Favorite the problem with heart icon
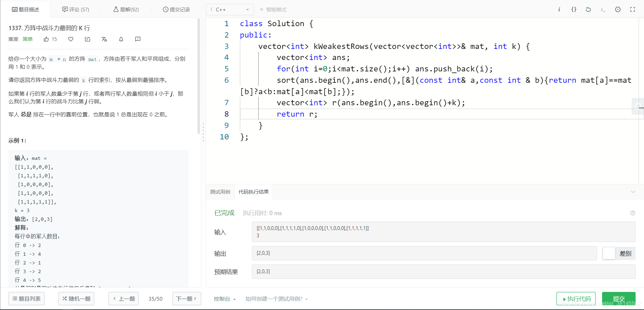This screenshot has height=310, width=644. [x=71, y=39]
